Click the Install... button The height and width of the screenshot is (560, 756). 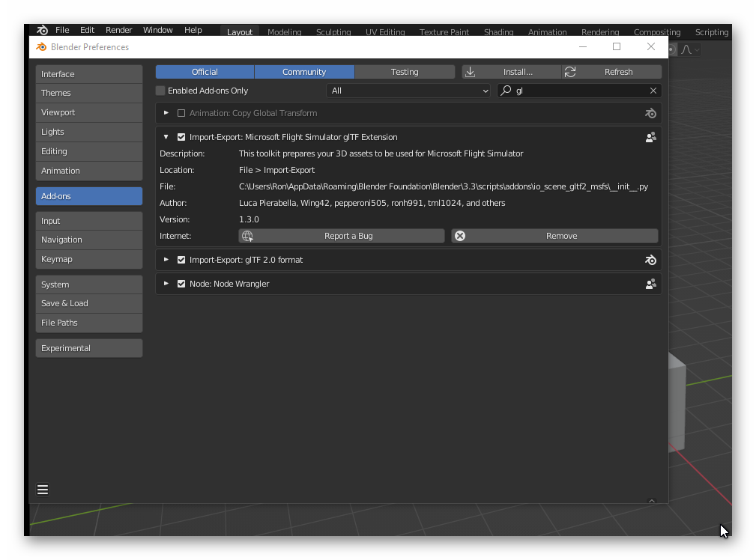pyautogui.click(x=512, y=72)
